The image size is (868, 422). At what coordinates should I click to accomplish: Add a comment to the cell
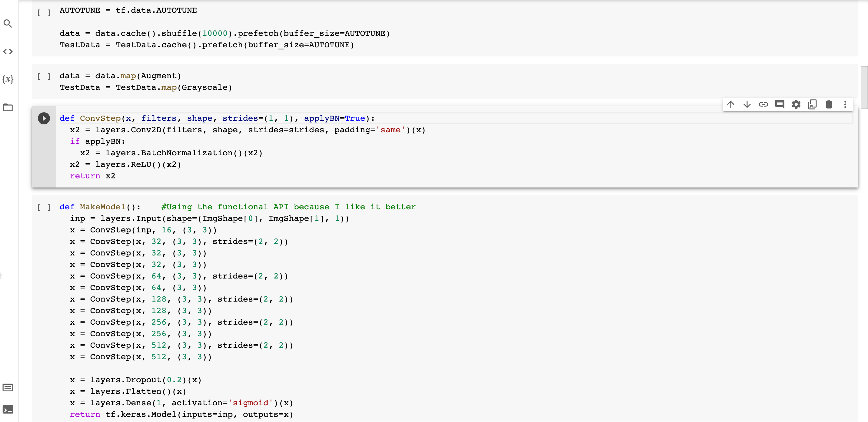click(x=780, y=105)
